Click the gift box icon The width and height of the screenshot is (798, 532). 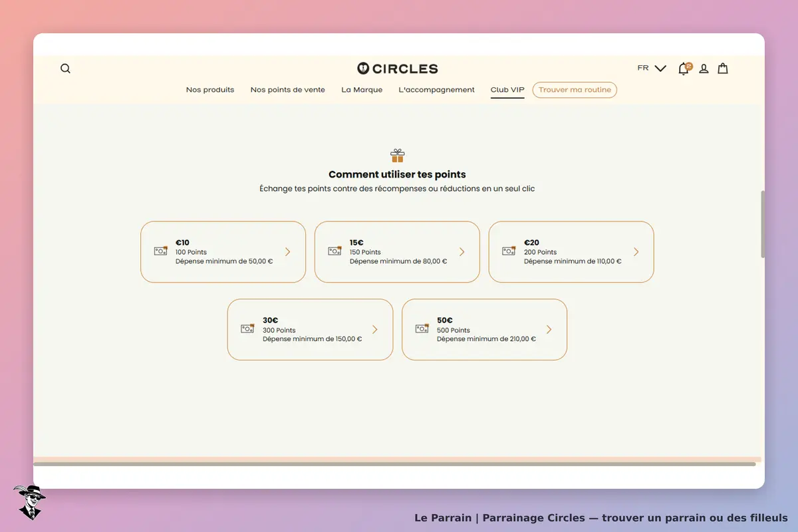coord(398,156)
